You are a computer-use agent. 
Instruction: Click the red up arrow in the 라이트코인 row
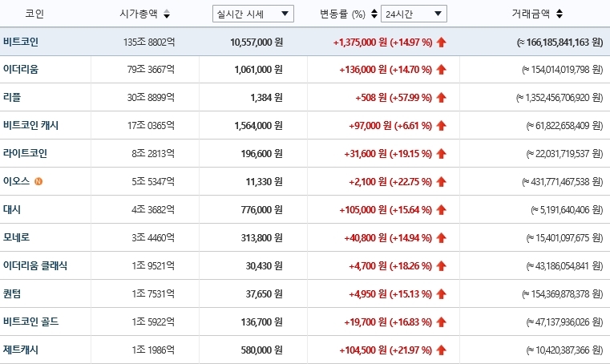(441, 154)
